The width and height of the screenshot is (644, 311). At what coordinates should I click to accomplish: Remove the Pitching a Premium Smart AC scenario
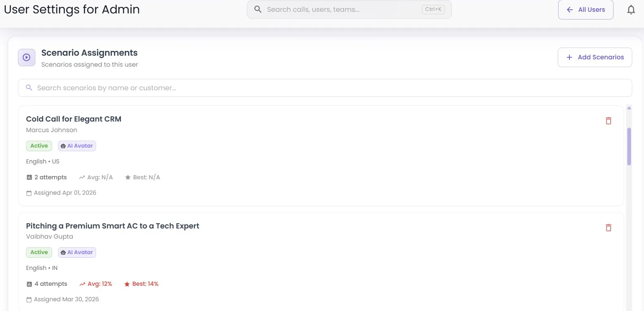[608, 228]
